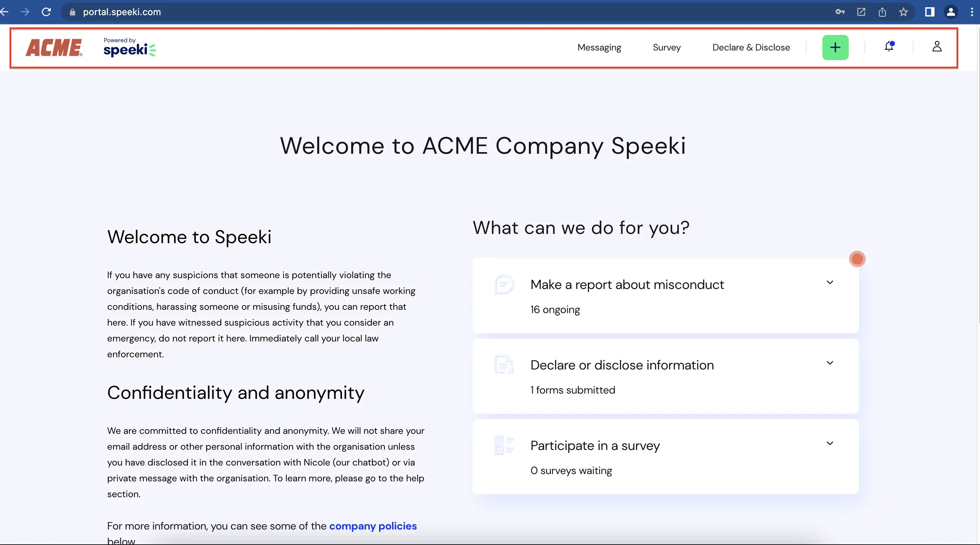Expand the Make a report about misconduct section

coord(830,282)
